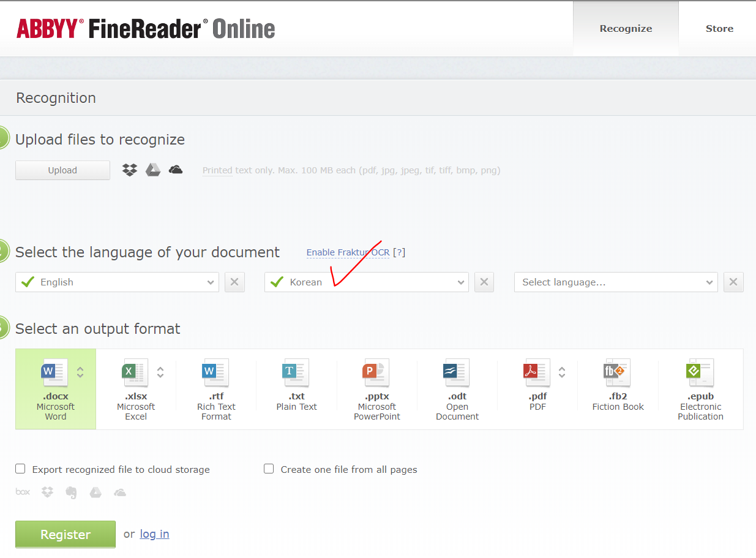This screenshot has width=756, height=558.
Task: Select .epub Electronic Publication output format
Action: pos(700,390)
